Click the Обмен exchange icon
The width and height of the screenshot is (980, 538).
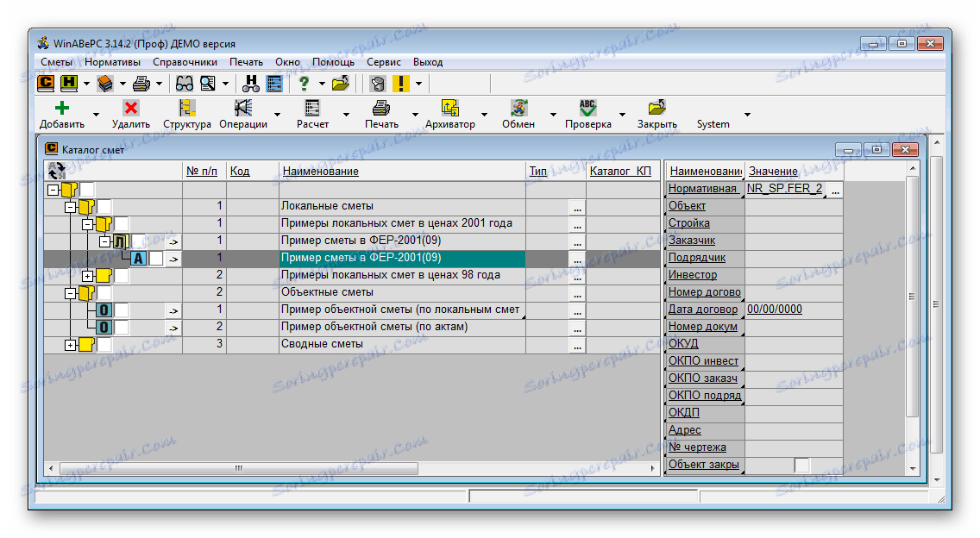(518, 108)
